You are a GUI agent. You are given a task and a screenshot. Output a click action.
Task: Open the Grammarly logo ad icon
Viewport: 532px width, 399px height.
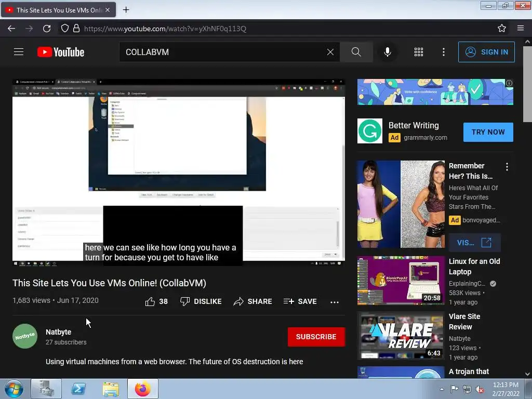click(370, 131)
